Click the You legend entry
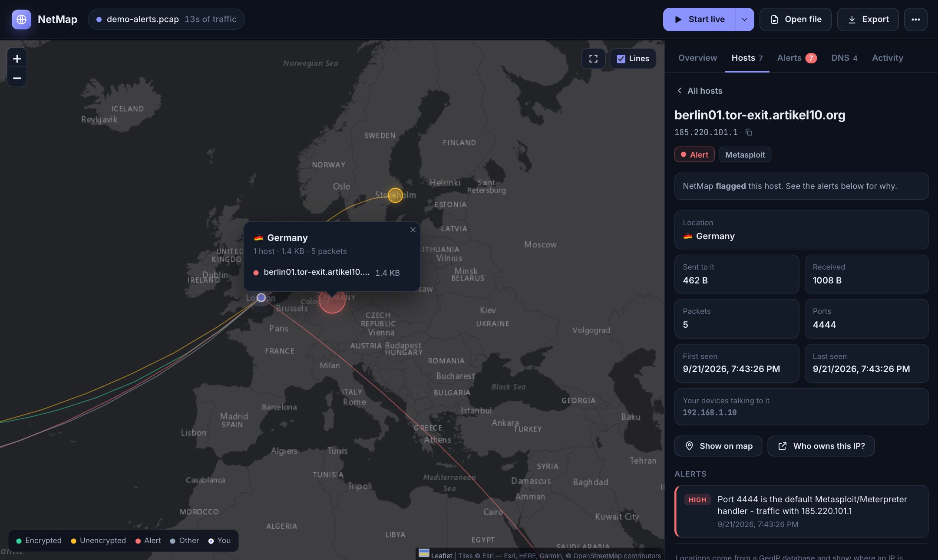The height and width of the screenshot is (560, 938). (220, 540)
